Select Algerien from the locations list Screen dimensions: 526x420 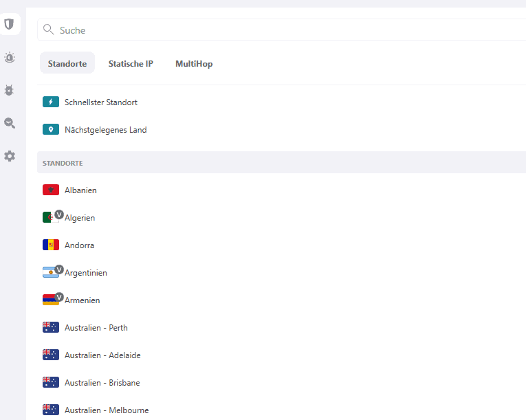pyautogui.click(x=281, y=218)
